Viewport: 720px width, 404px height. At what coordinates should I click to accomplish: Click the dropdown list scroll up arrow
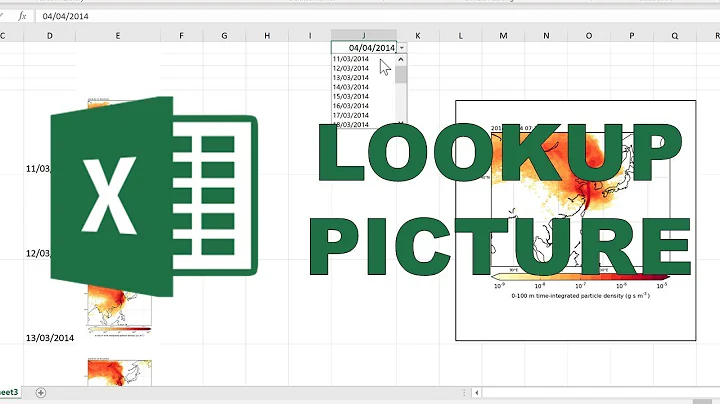tap(401, 60)
